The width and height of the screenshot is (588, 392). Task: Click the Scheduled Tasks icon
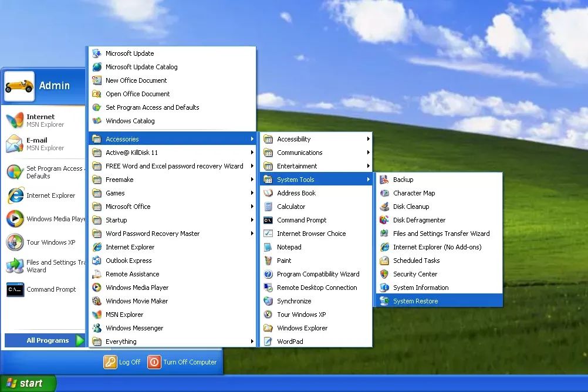[x=384, y=261]
